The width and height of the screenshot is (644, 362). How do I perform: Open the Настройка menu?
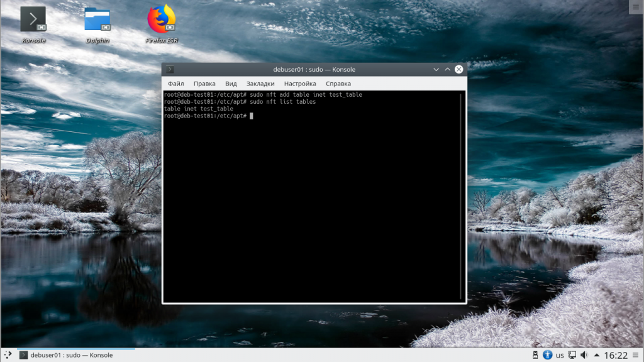coord(300,84)
